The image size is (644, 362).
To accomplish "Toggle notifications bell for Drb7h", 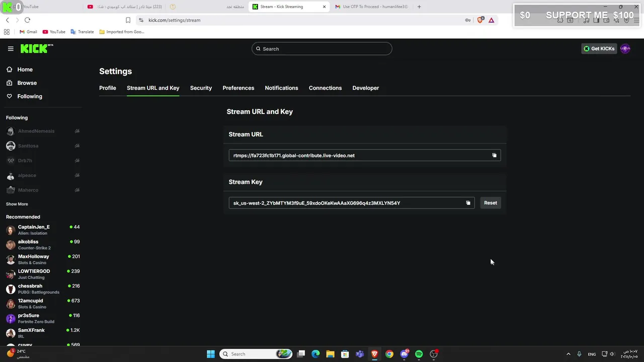I will [x=77, y=160].
